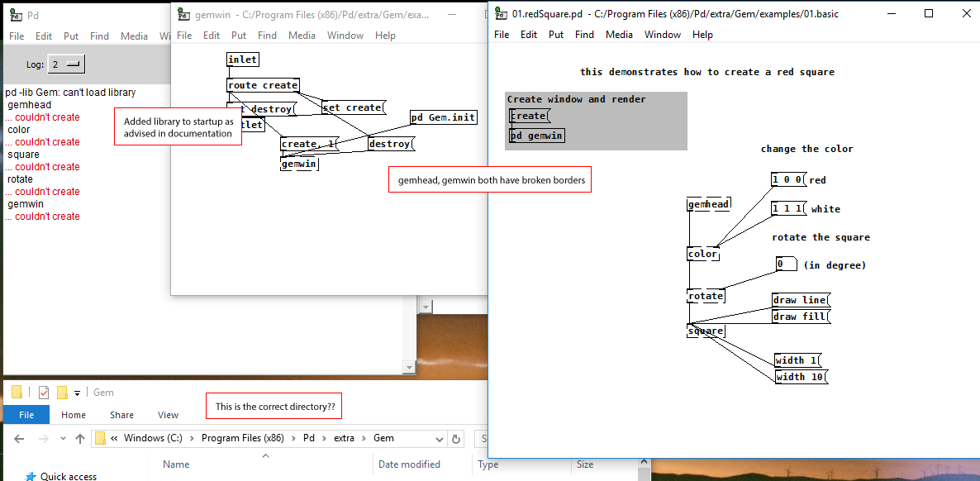Image resolution: width=980 pixels, height=481 pixels.
Task: Switch to the View ribbon tab
Action: 168,415
